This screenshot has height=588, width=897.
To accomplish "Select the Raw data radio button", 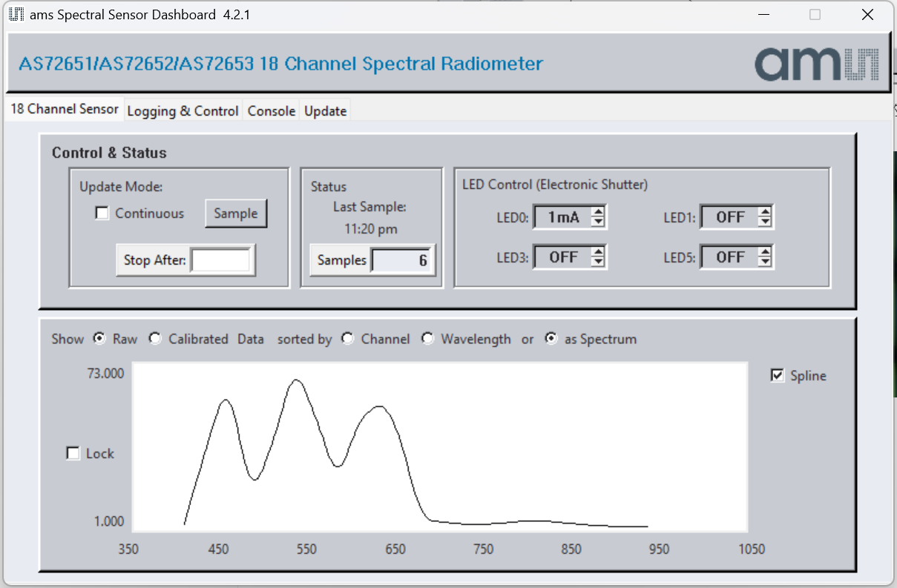I will pos(99,339).
